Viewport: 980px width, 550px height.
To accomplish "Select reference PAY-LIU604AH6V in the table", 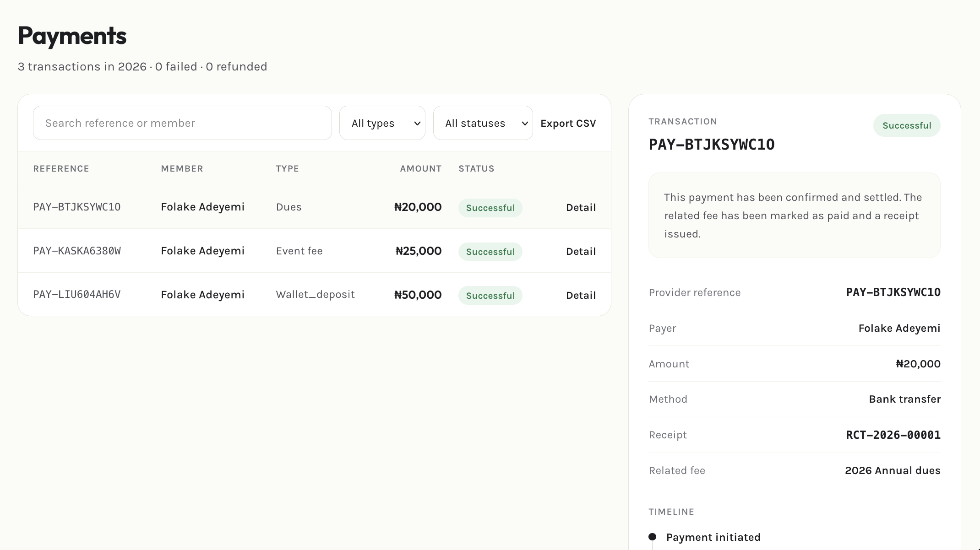I will point(77,294).
